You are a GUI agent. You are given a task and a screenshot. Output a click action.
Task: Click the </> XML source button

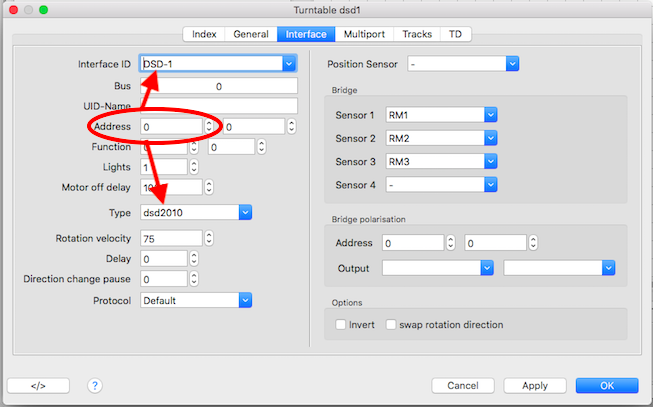[39, 385]
